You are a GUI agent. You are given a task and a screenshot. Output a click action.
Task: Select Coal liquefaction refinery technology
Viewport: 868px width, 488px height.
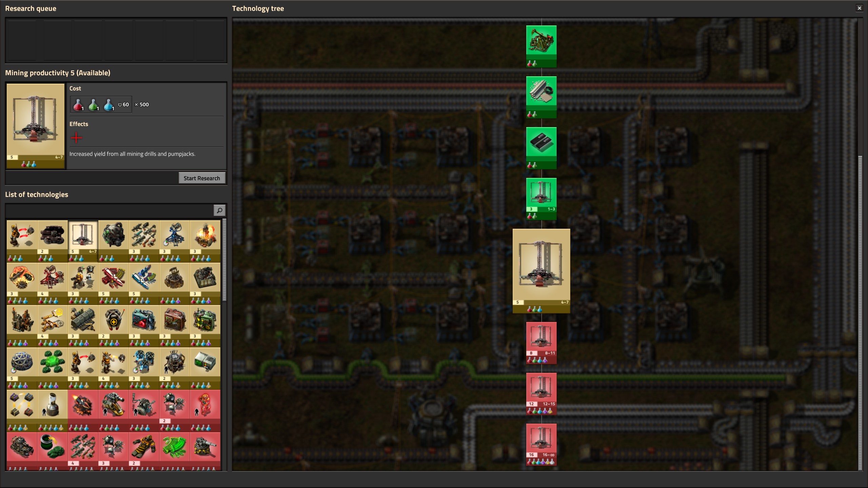click(x=22, y=326)
